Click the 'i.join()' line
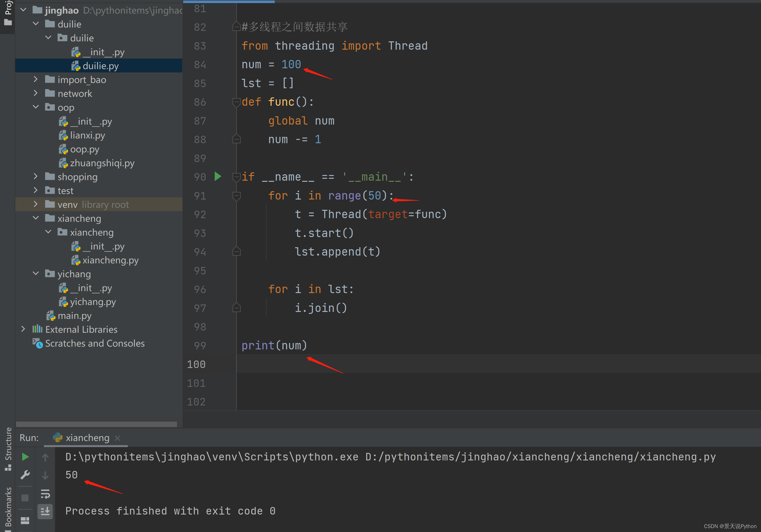Screen dimensions: 761x532 pyautogui.click(x=321, y=308)
